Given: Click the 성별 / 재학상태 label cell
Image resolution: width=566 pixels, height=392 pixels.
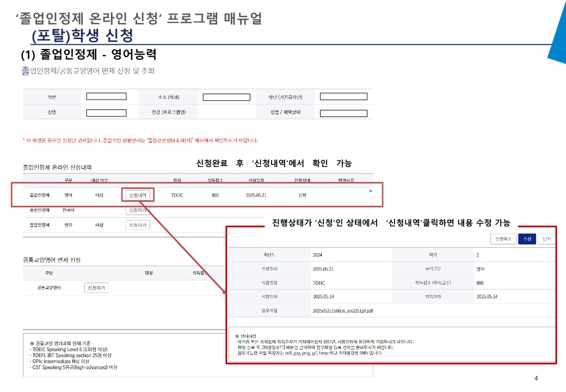Looking at the screenshot, I should click(285, 112).
